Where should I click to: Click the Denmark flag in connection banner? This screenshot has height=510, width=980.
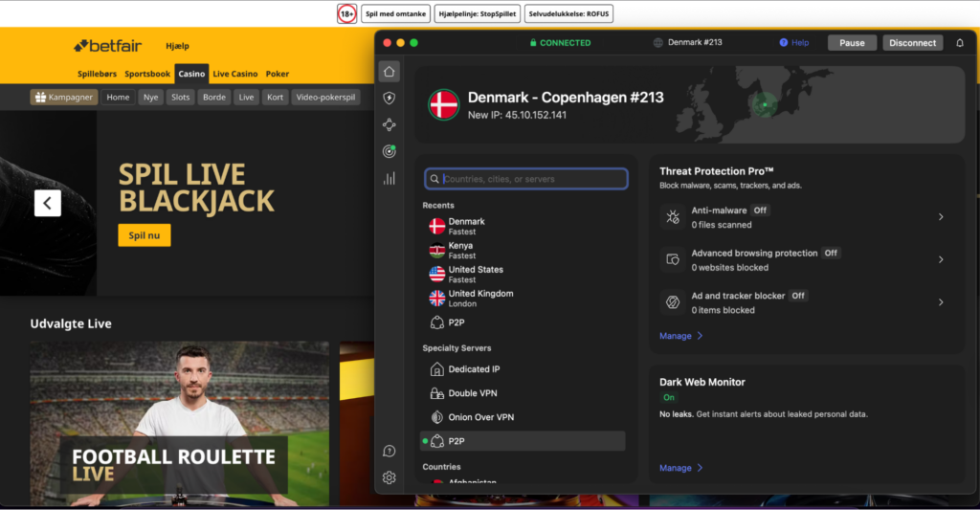[443, 104]
